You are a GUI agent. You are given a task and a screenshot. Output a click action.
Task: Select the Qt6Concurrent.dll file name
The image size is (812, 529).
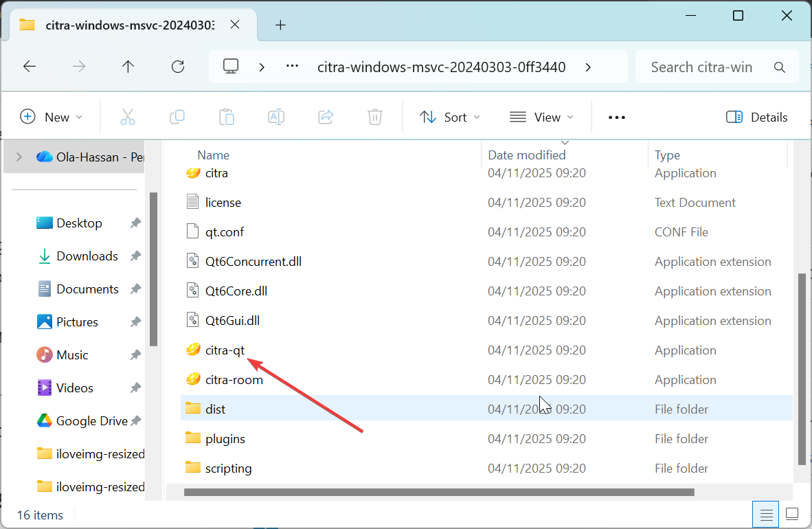[x=253, y=261]
